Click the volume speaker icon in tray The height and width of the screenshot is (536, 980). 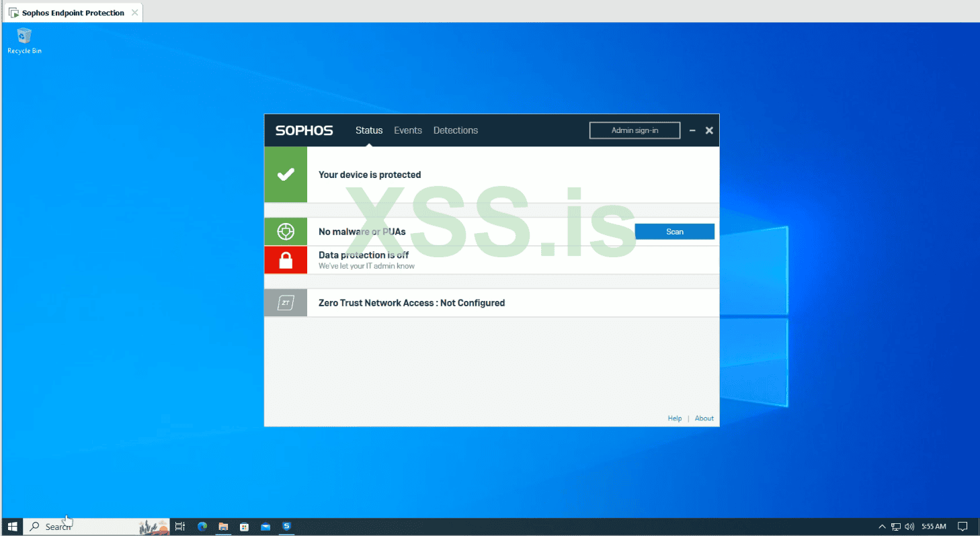point(909,527)
